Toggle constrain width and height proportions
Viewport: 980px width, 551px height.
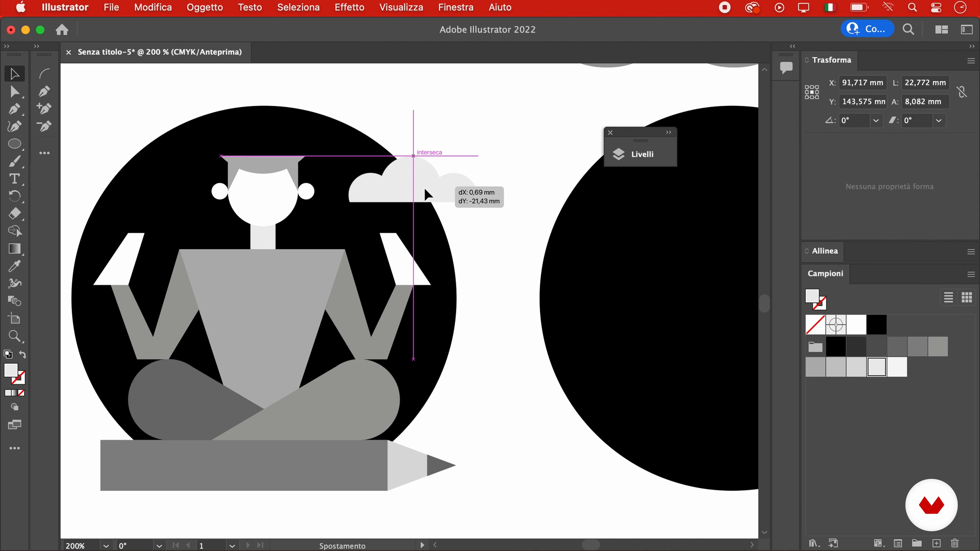pyautogui.click(x=962, y=92)
